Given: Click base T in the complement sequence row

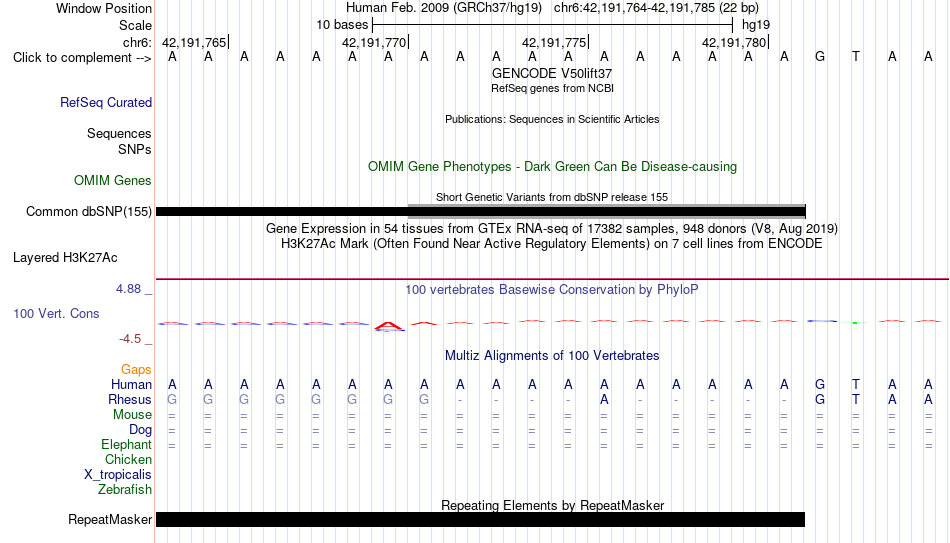Looking at the screenshot, I should pyautogui.click(x=855, y=57).
